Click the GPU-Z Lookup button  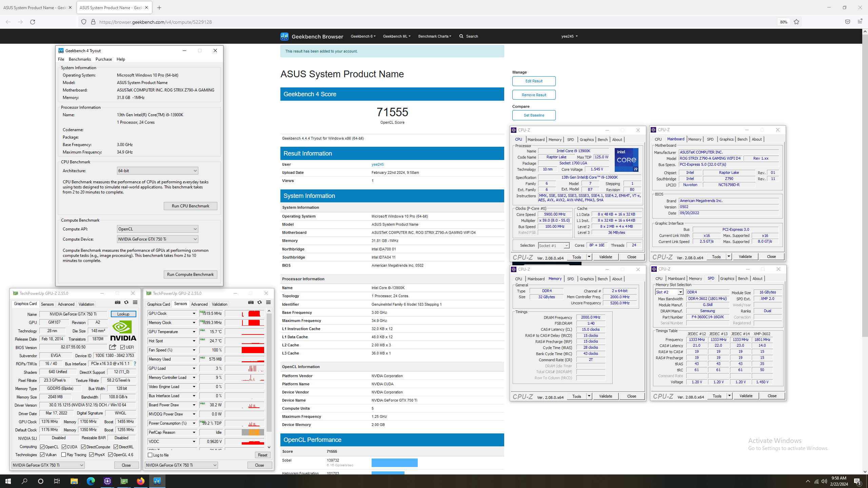[x=123, y=314]
